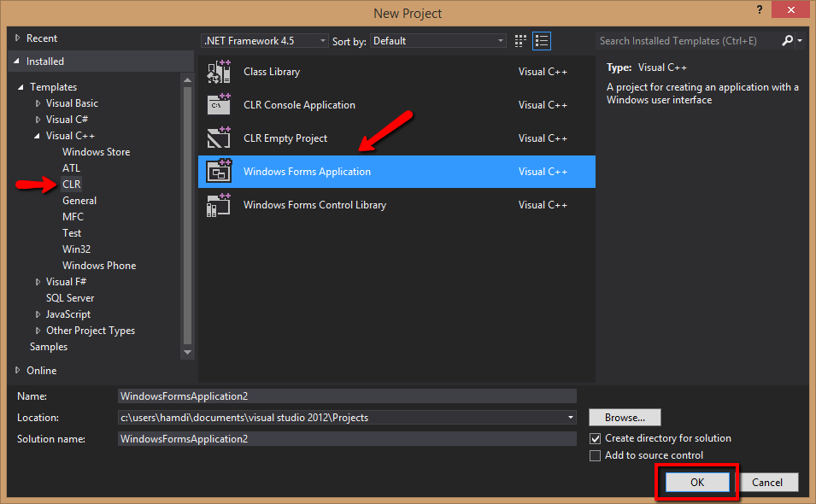The width and height of the screenshot is (816, 504).
Task: Expand the Visual F# node
Action: pos(38,282)
